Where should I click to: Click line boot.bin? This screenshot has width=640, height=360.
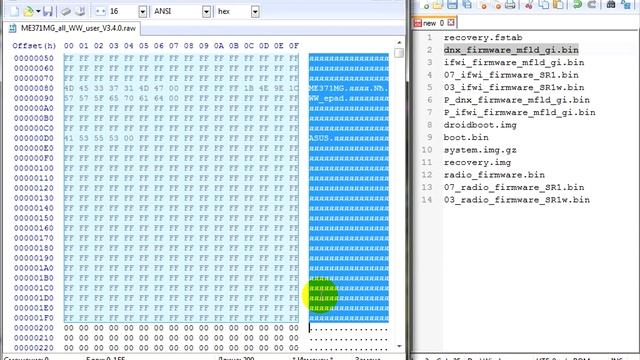466,138
